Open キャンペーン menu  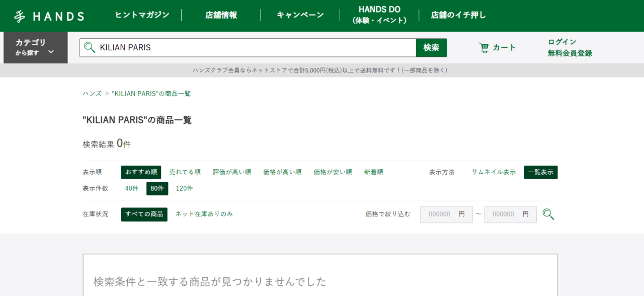point(300,15)
